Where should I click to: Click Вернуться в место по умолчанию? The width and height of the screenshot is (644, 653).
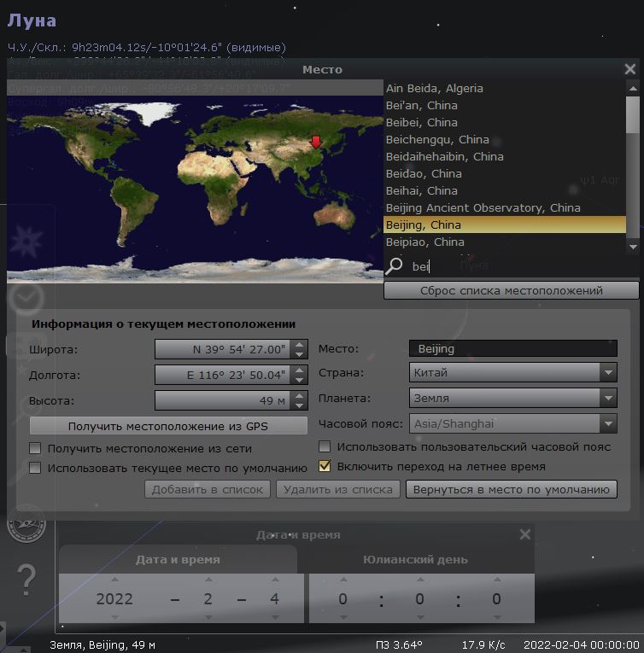point(512,489)
